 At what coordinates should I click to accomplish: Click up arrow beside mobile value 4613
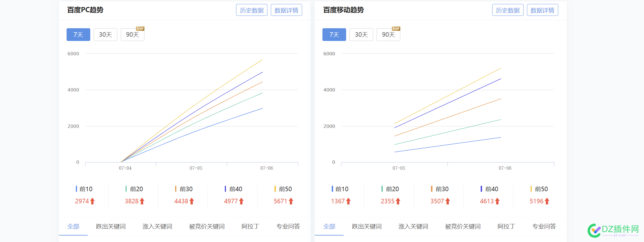(497, 201)
